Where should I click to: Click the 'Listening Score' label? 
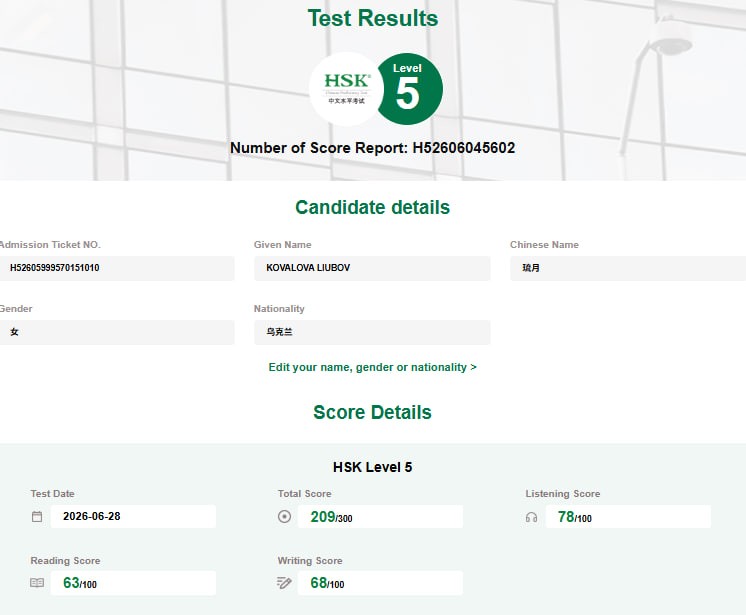pos(563,494)
